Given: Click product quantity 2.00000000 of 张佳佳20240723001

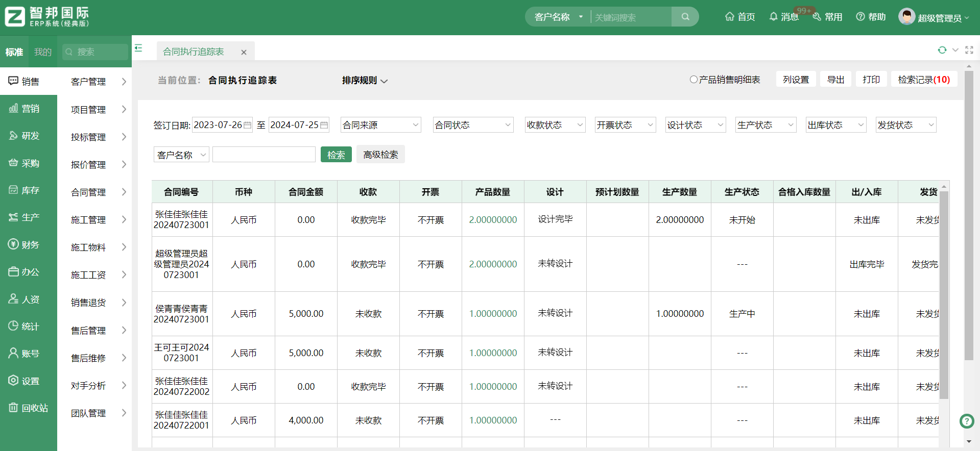Looking at the screenshot, I should (493, 220).
